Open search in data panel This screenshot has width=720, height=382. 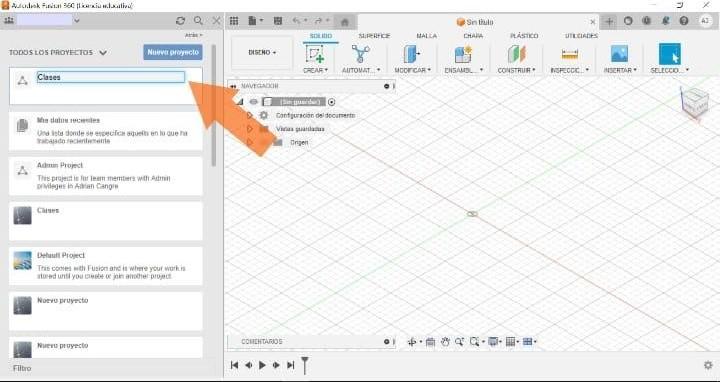pos(198,21)
